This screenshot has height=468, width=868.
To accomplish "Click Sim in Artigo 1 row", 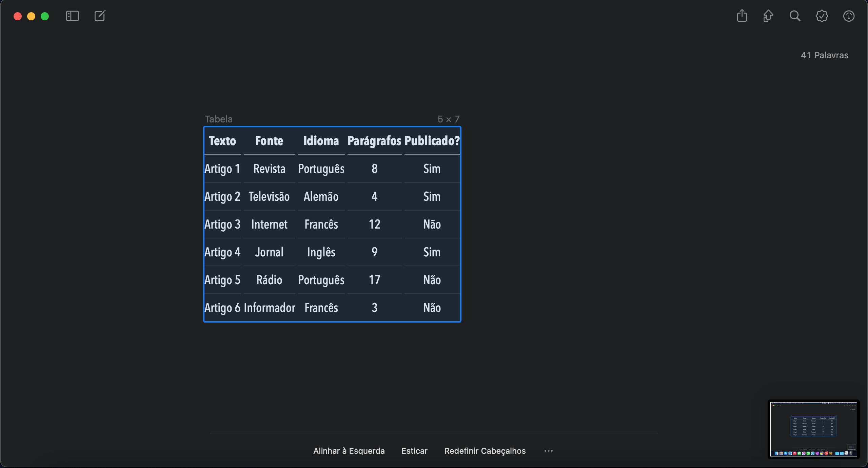I will pos(432,169).
